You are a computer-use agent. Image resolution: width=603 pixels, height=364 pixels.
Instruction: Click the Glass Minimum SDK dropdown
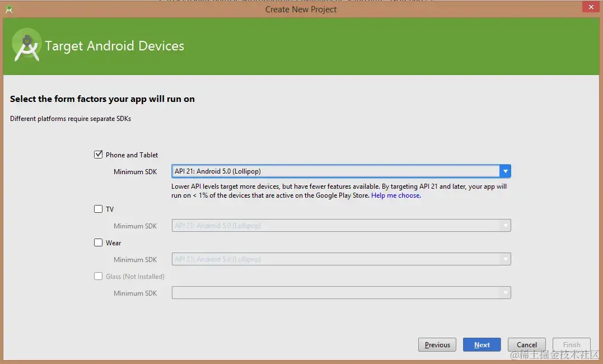(x=341, y=293)
